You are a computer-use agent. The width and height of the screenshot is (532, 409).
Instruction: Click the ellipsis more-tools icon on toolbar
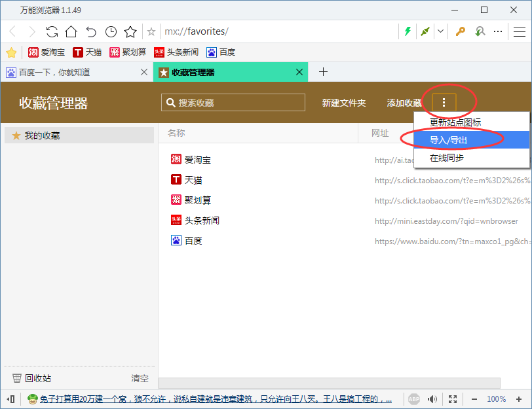[498, 31]
